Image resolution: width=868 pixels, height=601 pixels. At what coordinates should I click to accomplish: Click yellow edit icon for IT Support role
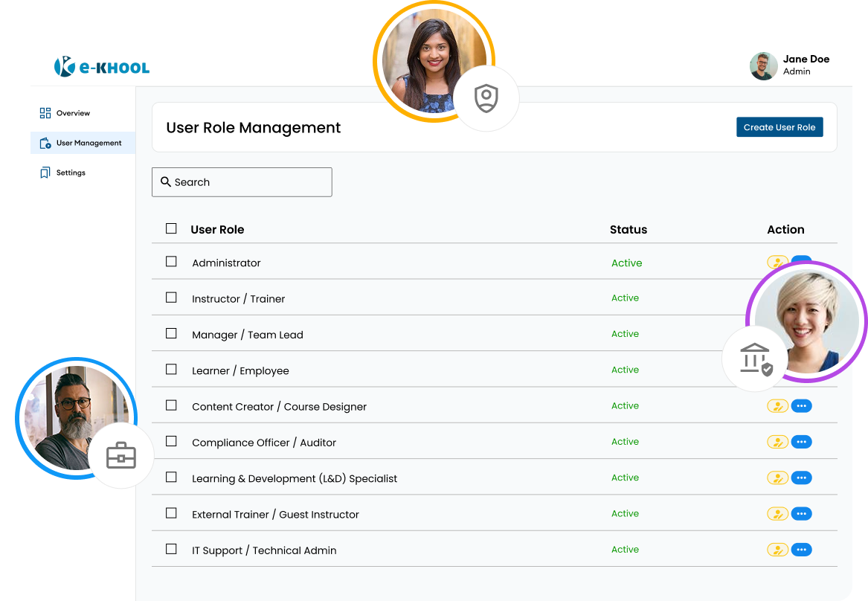click(777, 550)
